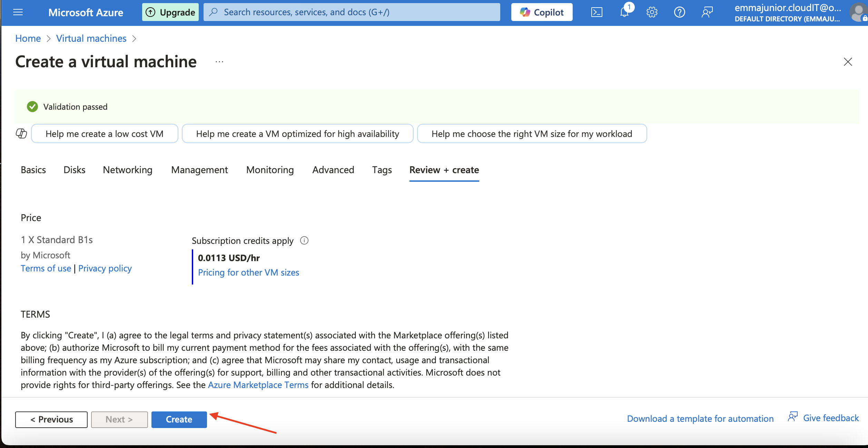Go to Home breadcrumb
This screenshot has width=868, height=448.
[28, 38]
